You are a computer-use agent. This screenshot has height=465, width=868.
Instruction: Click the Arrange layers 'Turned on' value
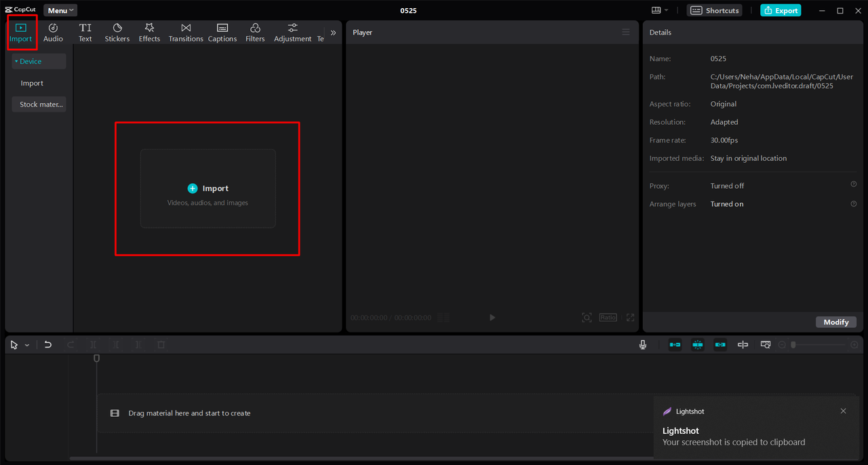(x=727, y=204)
